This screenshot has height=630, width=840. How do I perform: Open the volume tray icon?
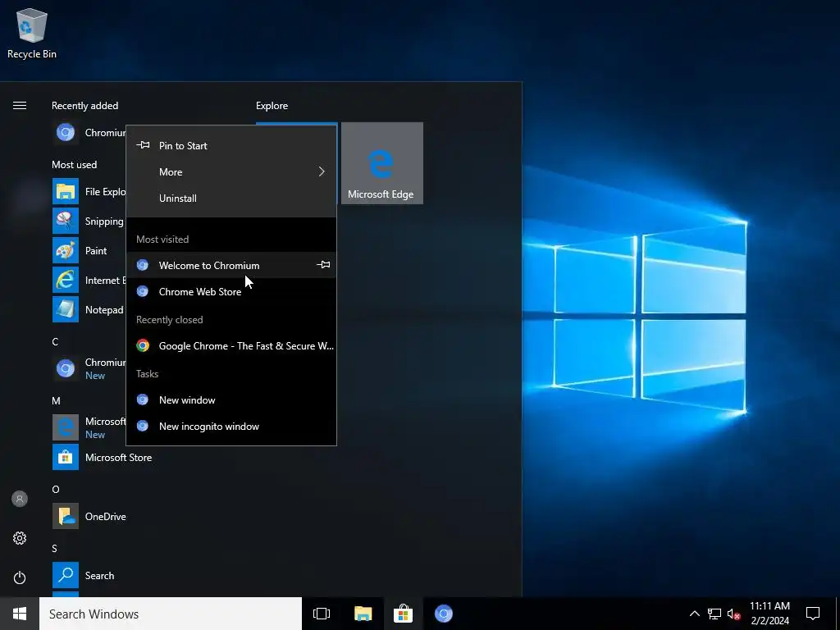coord(733,614)
